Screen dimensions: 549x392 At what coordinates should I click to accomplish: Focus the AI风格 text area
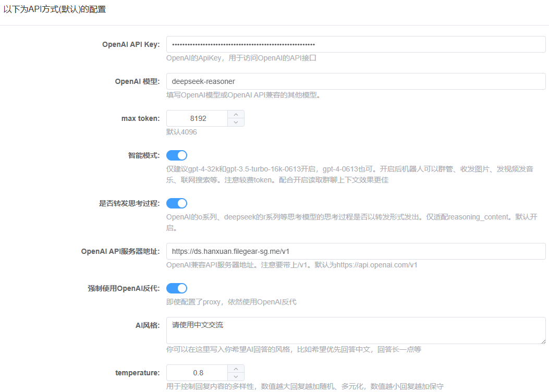356,330
